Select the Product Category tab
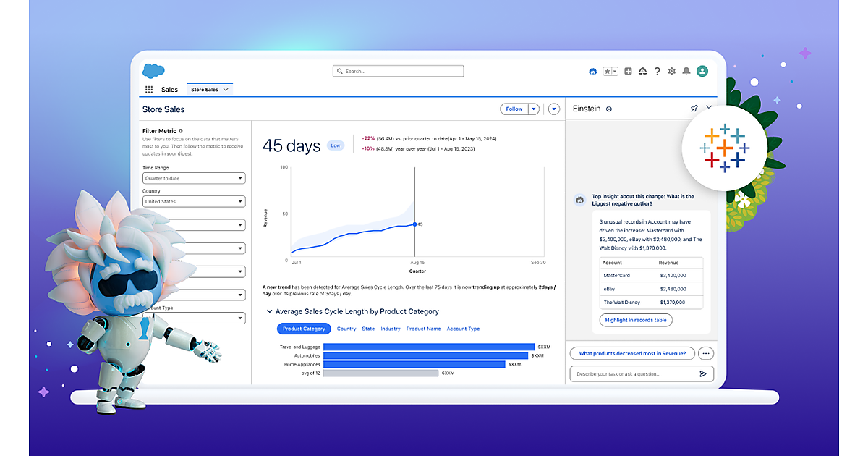The height and width of the screenshot is (456, 868). 304,329
